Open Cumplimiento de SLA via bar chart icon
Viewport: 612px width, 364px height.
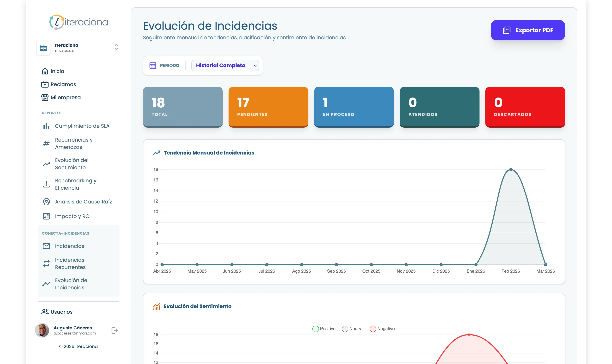tap(46, 126)
